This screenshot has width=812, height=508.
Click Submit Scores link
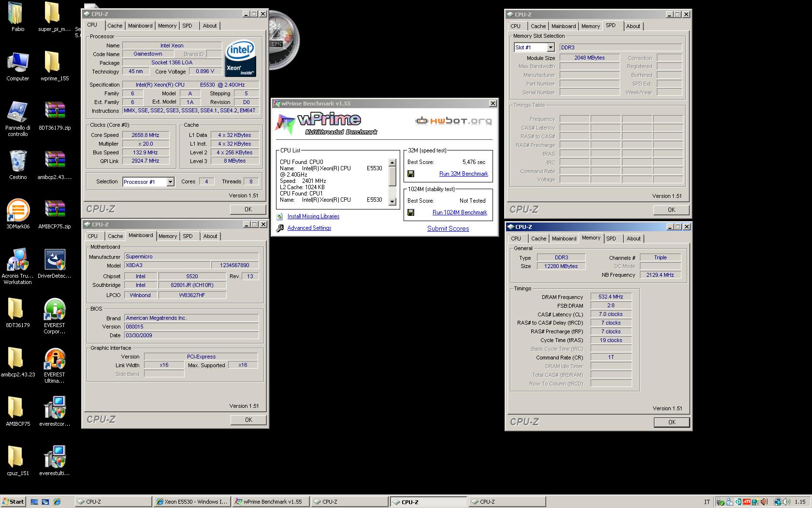coord(448,228)
